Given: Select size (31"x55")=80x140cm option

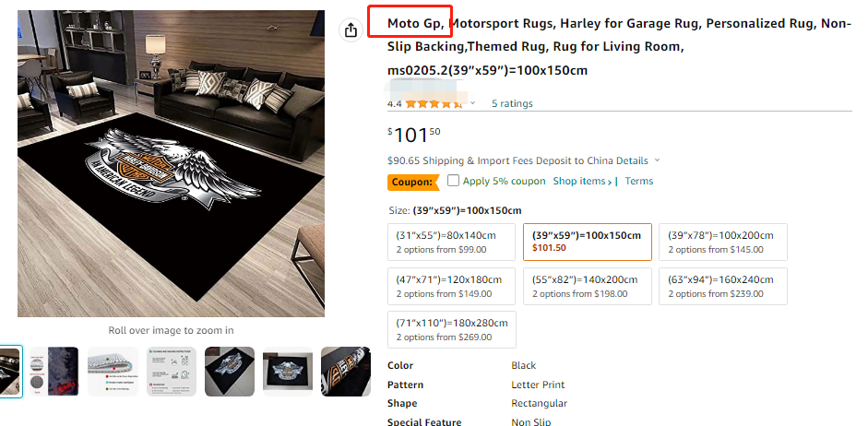Looking at the screenshot, I should tap(451, 242).
